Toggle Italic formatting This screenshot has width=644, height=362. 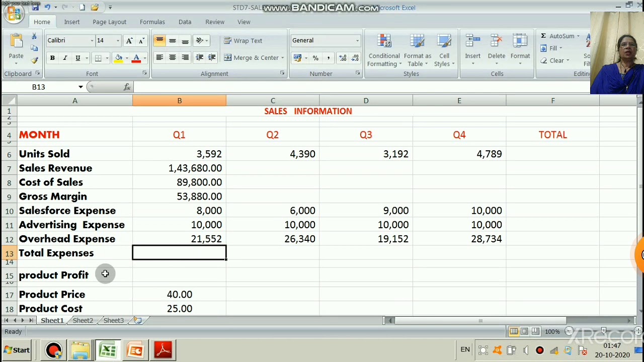[65, 58]
